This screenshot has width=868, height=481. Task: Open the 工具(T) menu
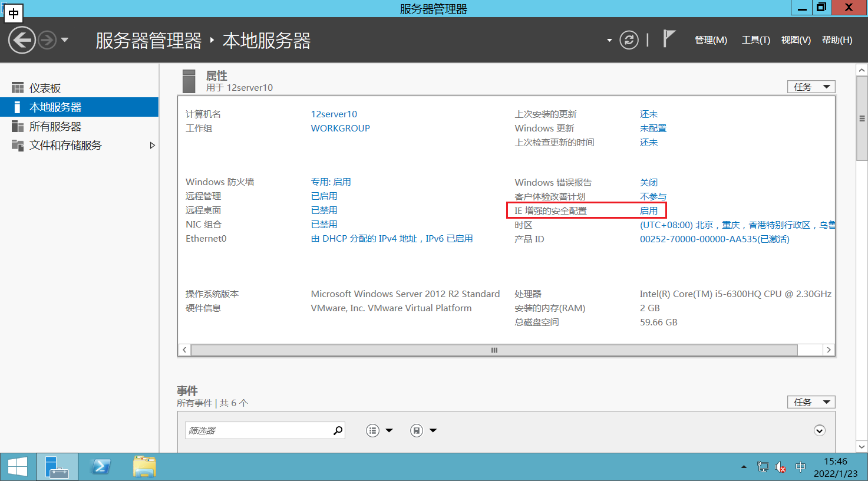tap(756, 40)
